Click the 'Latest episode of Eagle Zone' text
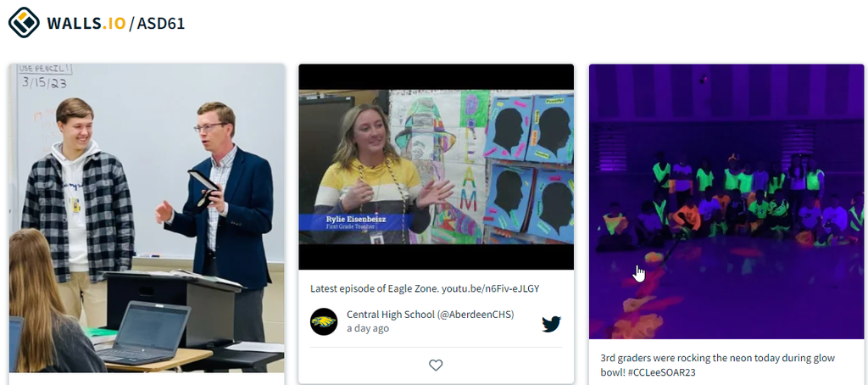The width and height of the screenshot is (868, 385). coord(374,288)
